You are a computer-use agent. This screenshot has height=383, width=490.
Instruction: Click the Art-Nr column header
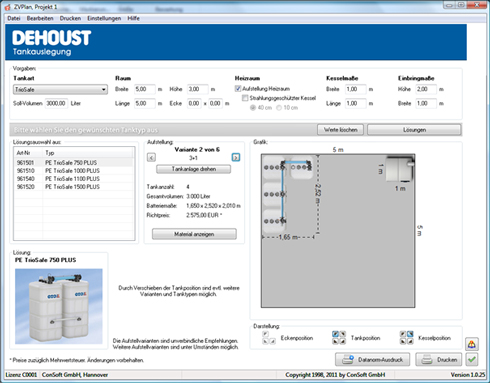(29, 153)
